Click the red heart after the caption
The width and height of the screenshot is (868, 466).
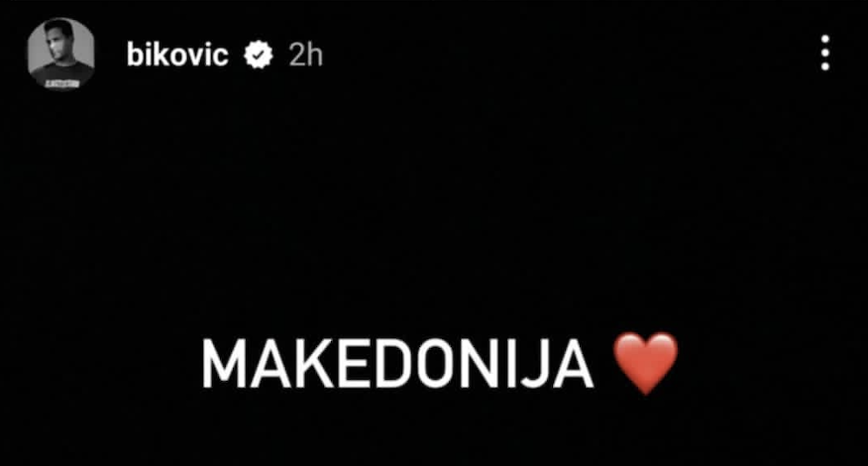coord(645,363)
